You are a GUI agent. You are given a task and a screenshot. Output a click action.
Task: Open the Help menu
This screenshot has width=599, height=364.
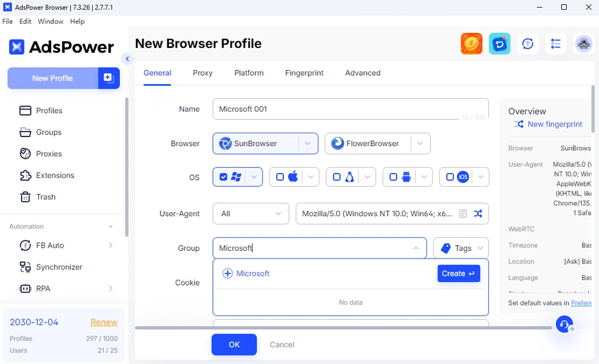click(77, 22)
